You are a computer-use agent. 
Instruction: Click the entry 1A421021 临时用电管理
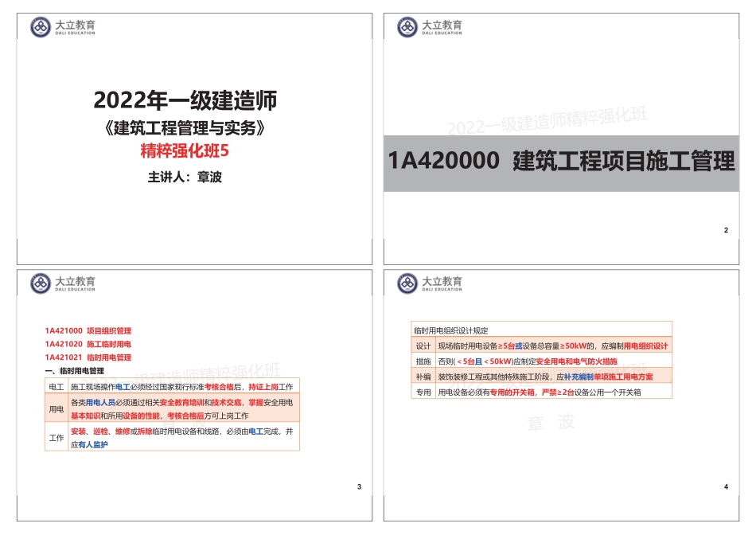[x=89, y=357]
